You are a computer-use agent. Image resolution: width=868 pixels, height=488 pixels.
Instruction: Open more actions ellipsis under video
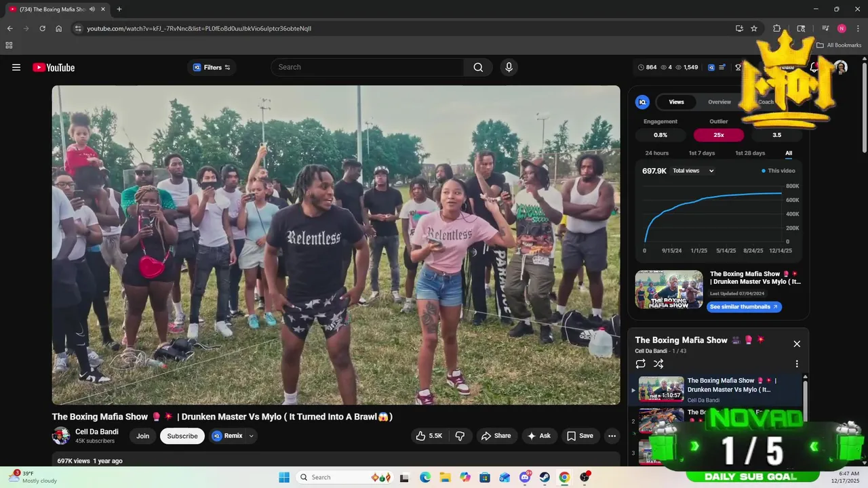coord(612,436)
